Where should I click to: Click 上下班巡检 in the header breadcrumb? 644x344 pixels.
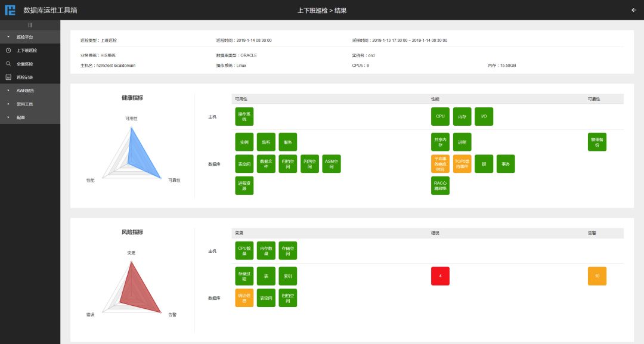pyautogui.click(x=312, y=10)
